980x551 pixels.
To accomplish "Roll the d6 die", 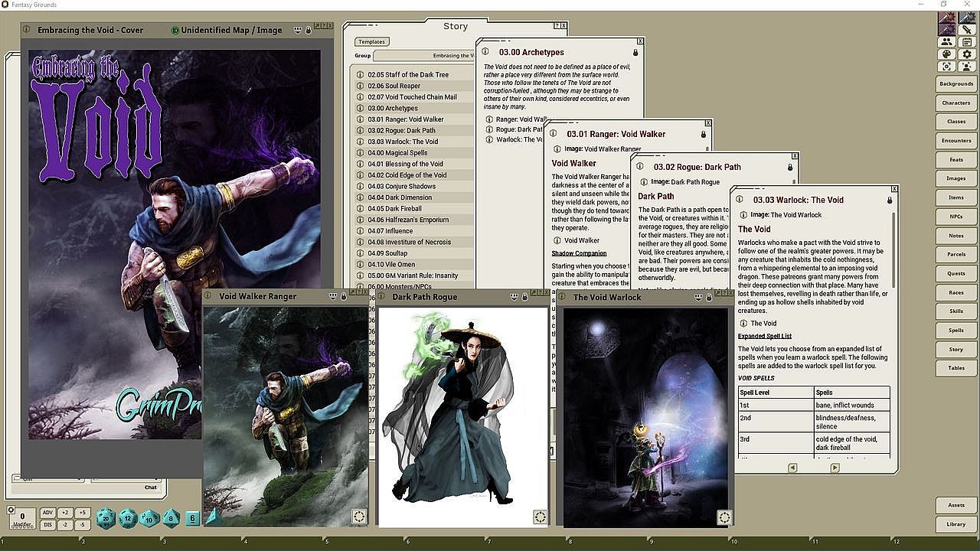I will click(x=192, y=519).
